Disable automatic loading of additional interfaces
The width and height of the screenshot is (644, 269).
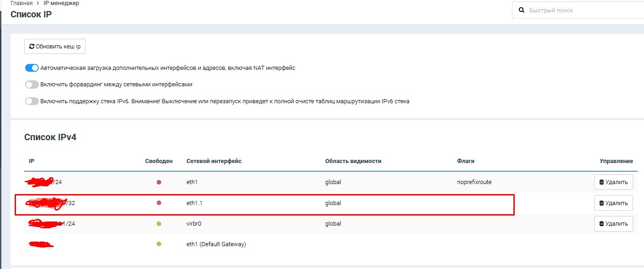coord(32,68)
